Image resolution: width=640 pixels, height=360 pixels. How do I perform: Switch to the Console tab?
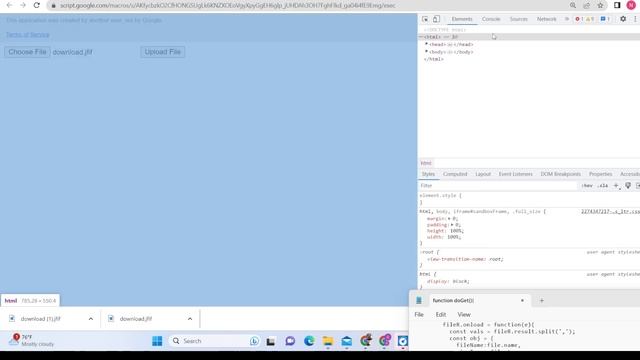[491, 19]
